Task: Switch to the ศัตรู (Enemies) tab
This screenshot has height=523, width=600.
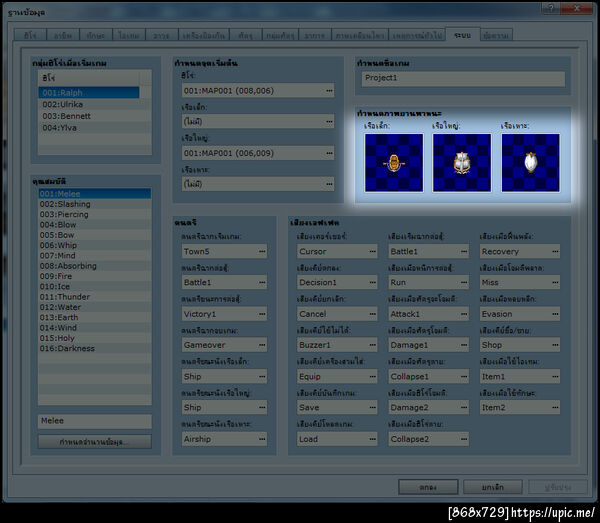Action: (x=245, y=36)
